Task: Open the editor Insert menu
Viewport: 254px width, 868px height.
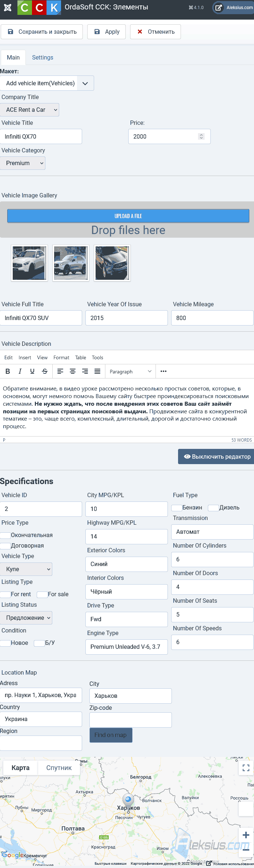Action: click(x=25, y=357)
